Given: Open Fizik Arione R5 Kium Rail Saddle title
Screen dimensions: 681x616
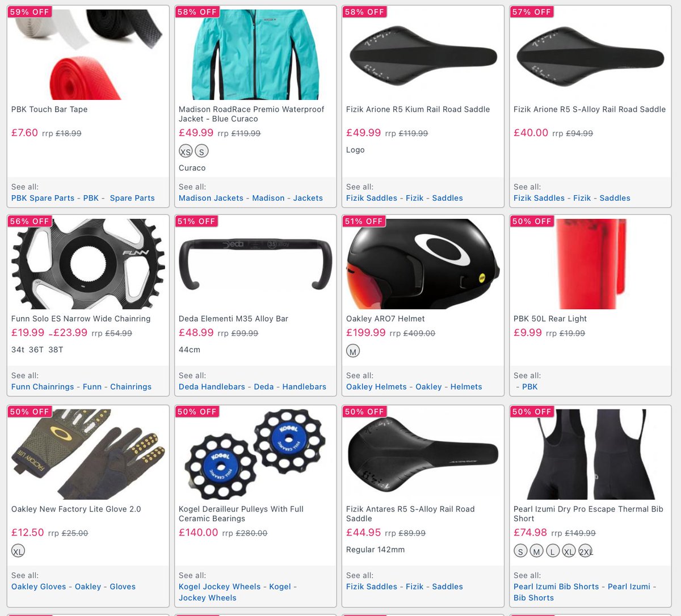Looking at the screenshot, I should (418, 109).
